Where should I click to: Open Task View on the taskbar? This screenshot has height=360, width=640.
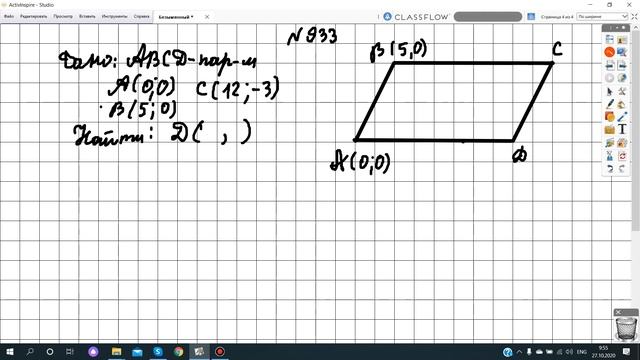[x=70, y=352]
